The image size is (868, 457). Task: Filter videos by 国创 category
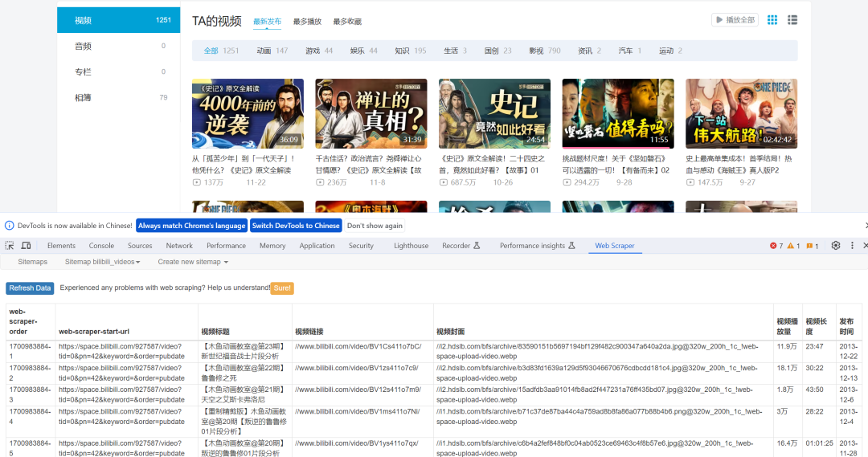point(497,51)
